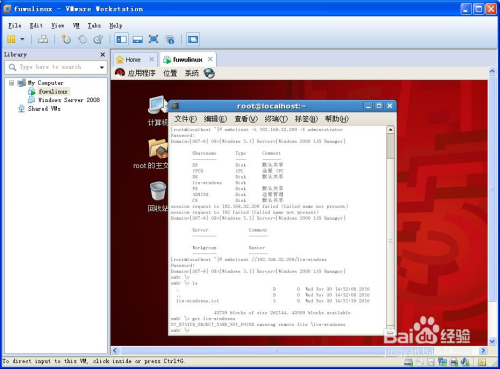Expand the library search filter dropdown

coord(102,67)
